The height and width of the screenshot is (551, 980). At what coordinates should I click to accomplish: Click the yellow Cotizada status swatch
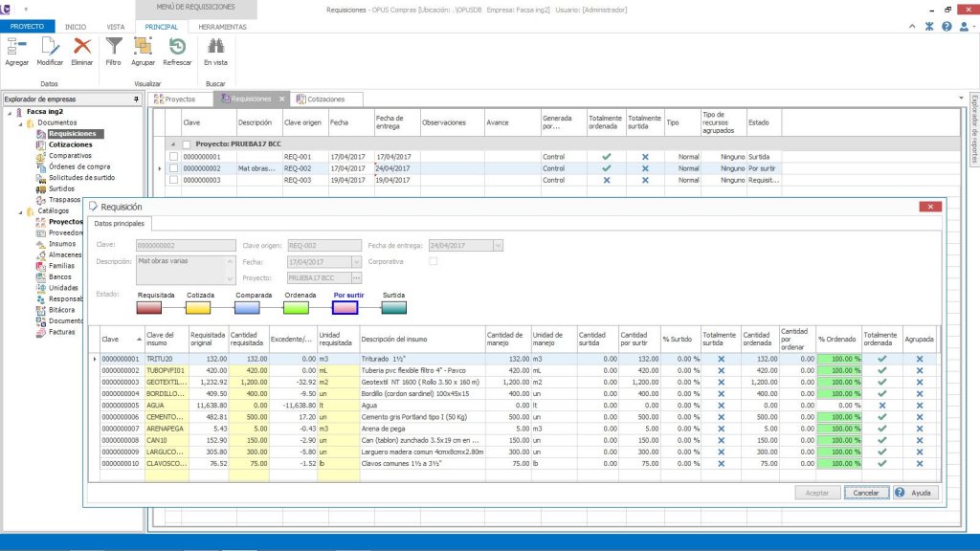point(197,308)
